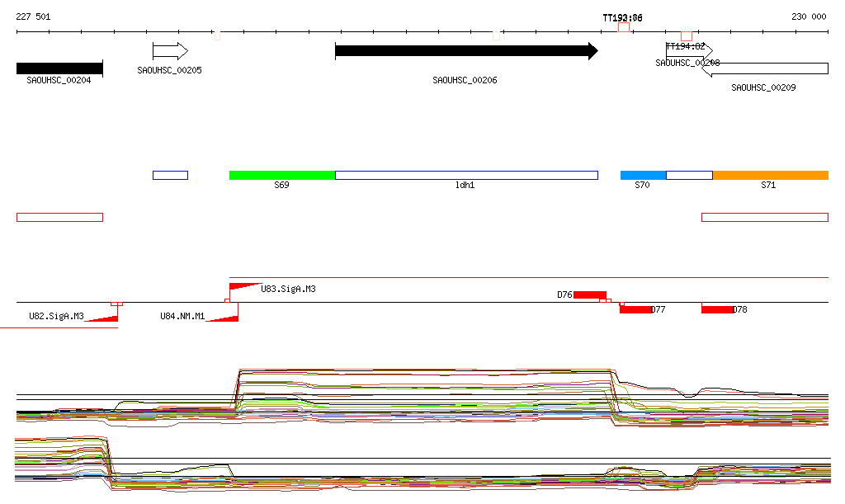Screen dimensions: 845x504
Task: Click the green S69 segment
Action: (281, 175)
